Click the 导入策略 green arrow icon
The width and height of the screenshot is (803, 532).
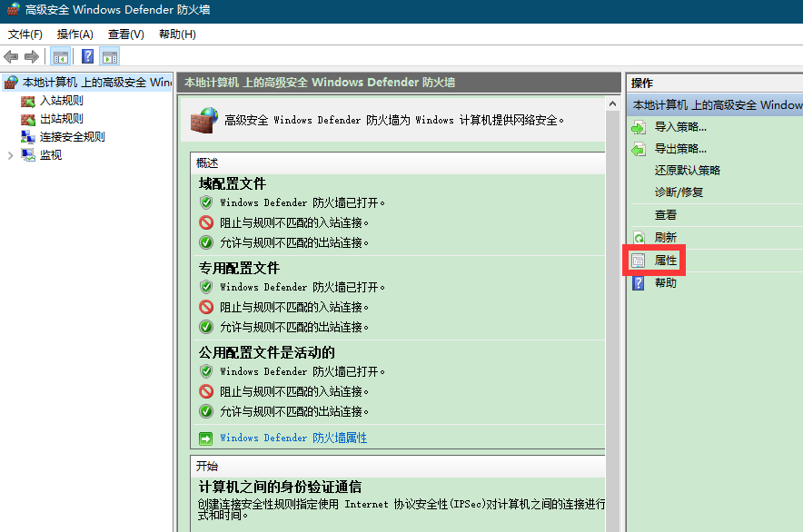tap(638, 127)
